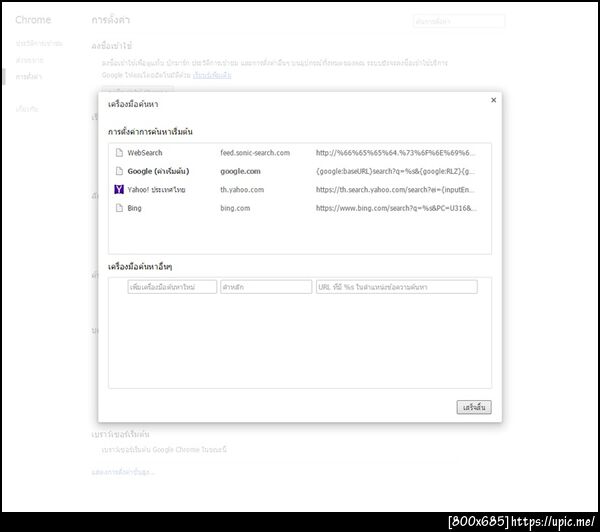The height and width of the screenshot is (532, 600).
Task: Click keyword feed.sonic-search.com
Action: click(x=255, y=153)
